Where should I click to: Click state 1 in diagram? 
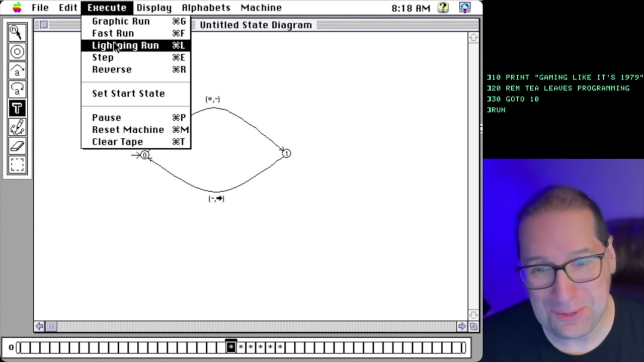click(x=286, y=153)
